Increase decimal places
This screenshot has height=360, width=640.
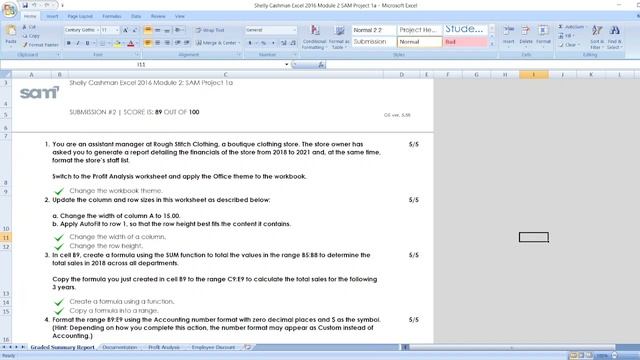coord(284,43)
